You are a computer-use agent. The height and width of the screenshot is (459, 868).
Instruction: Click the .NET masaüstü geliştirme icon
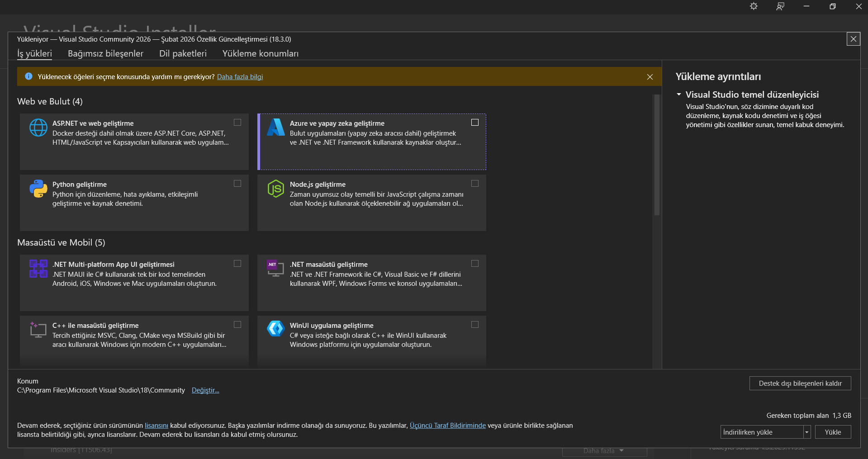(275, 269)
